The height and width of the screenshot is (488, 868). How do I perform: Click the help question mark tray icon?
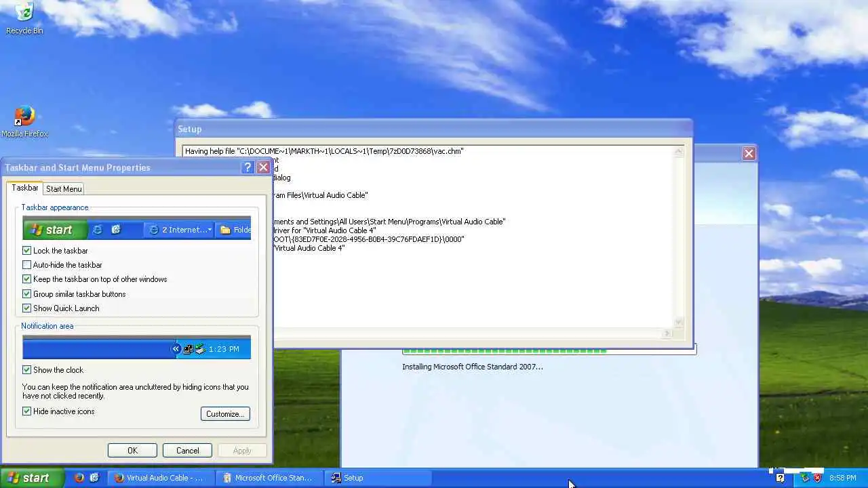coord(781,478)
